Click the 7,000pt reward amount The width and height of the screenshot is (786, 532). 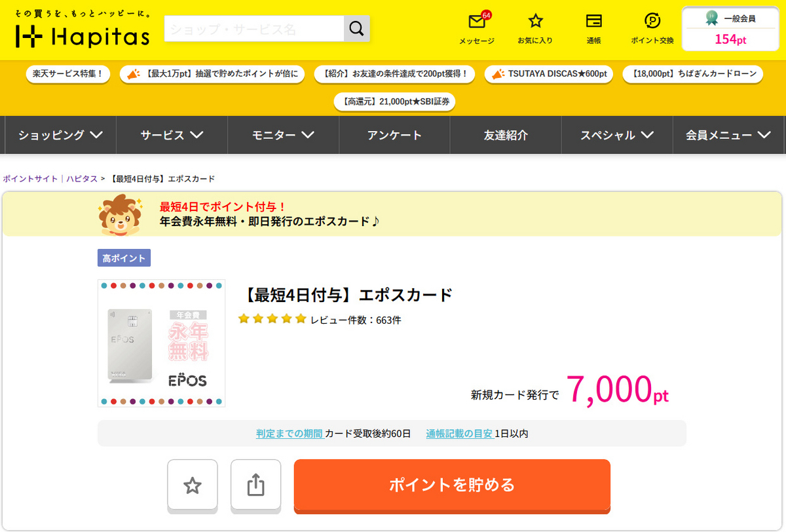pyautogui.click(x=617, y=390)
